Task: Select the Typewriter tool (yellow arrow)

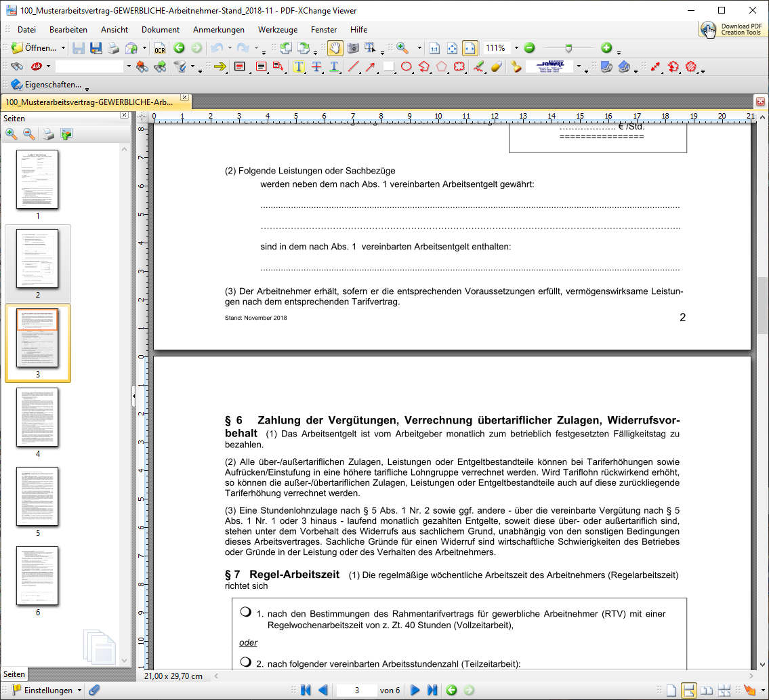Action: pos(220,66)
